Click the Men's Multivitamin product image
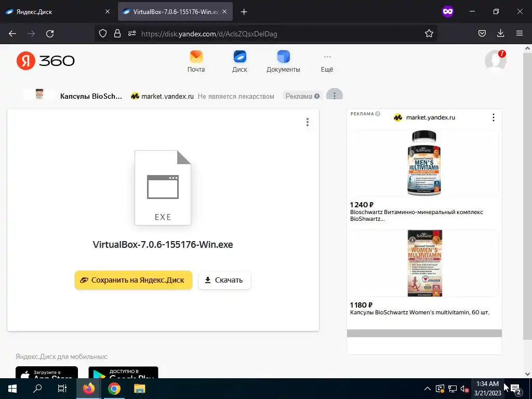Screen dimensions: 532x399 click(424, 163)
